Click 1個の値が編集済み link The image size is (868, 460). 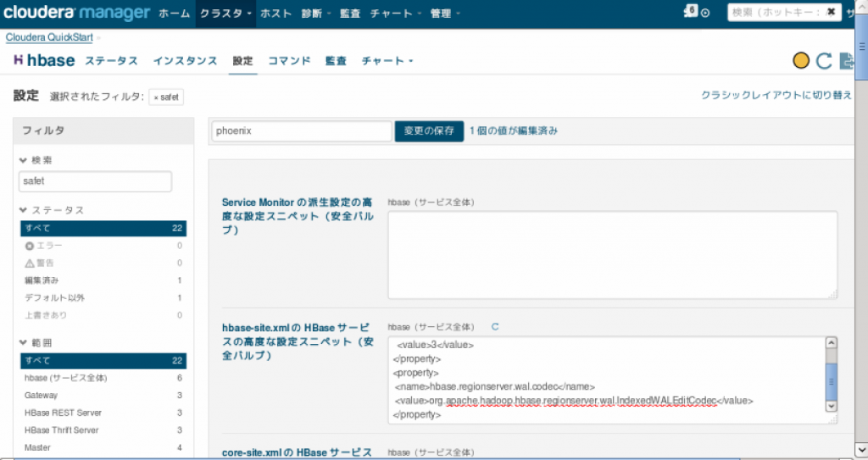(x=514, y=131)
